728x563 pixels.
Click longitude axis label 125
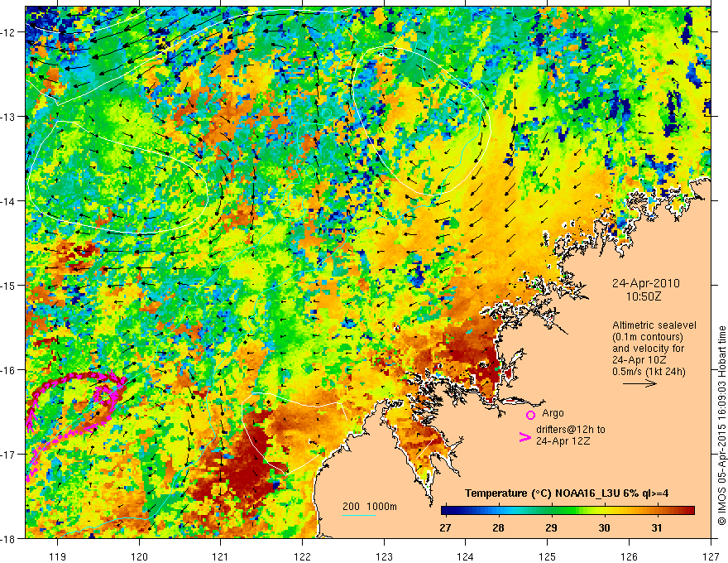coord(548,556)
